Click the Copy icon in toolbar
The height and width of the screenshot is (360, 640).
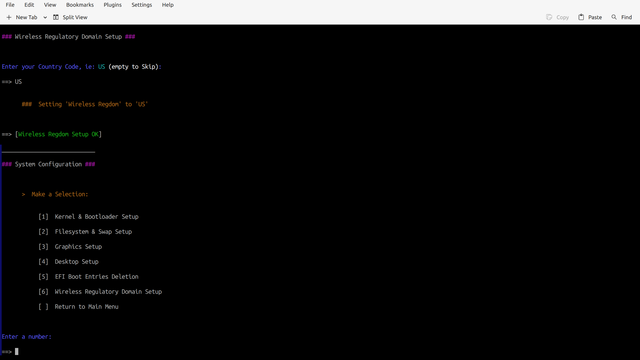(549, 17)
